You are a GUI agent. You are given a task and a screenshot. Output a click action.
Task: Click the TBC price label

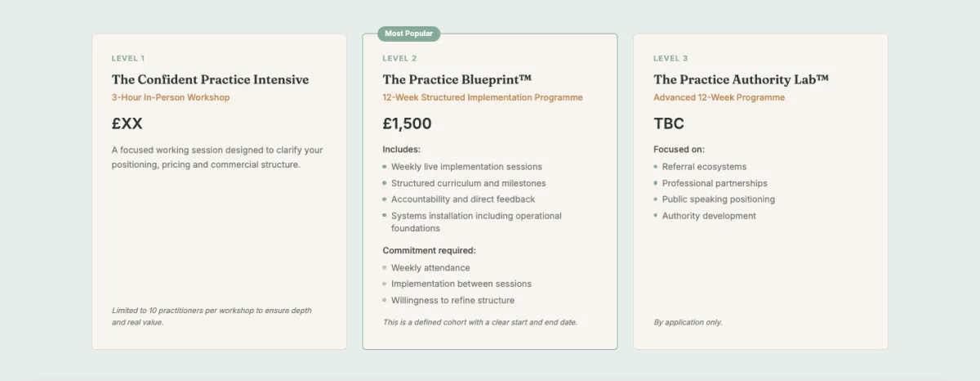669,124
